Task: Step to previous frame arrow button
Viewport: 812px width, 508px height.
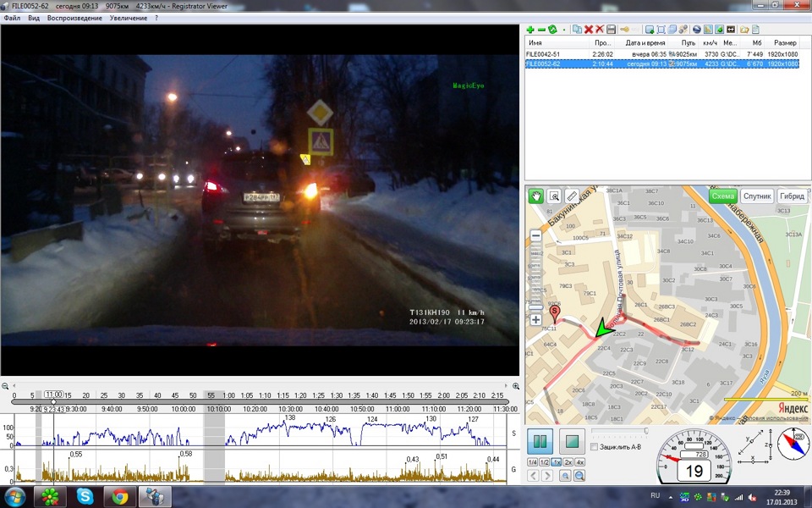Action: click(x=533, y=475)
